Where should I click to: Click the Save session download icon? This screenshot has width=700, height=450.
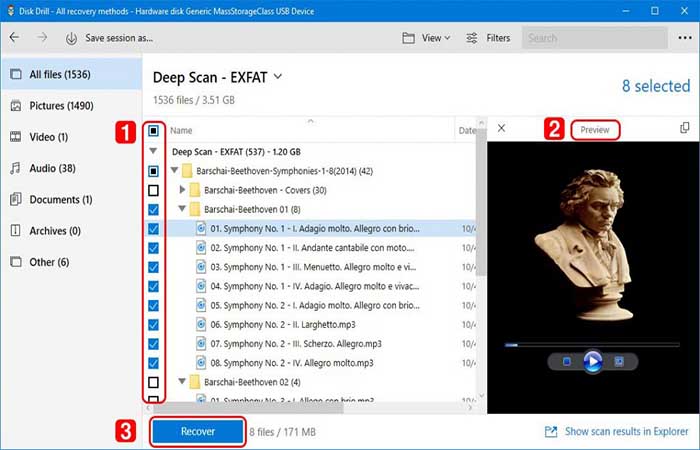tap(71, 38)
